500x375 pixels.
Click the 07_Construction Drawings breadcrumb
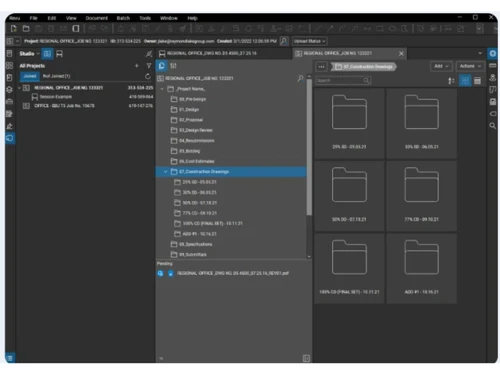364,67
